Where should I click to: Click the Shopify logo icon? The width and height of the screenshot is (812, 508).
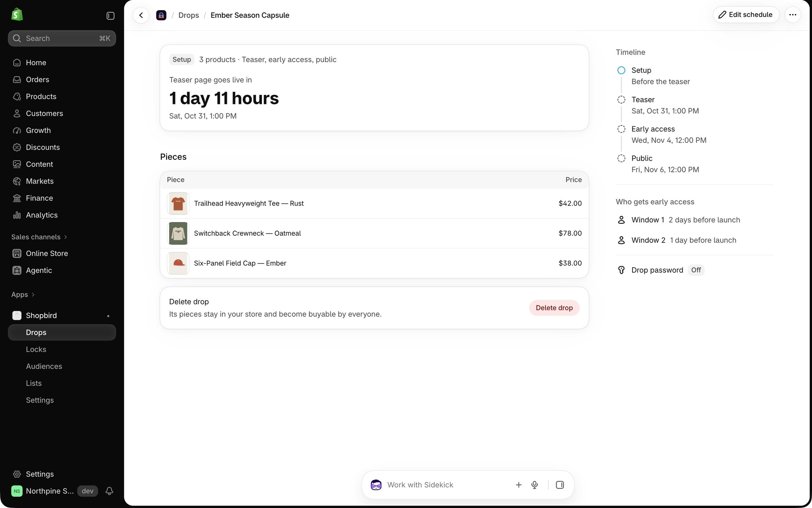[x=17, y=15]
